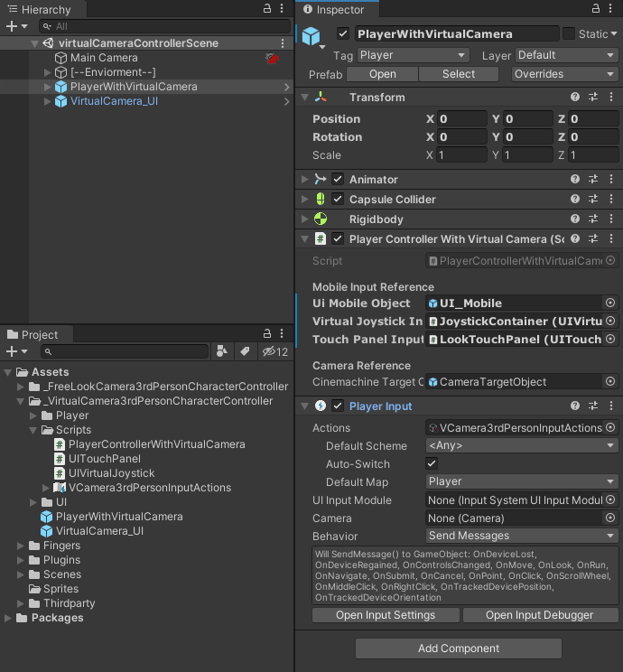Click Search by Type icon in Project
This screenshot has width=623, height=672.
click(x=222, y=351)
